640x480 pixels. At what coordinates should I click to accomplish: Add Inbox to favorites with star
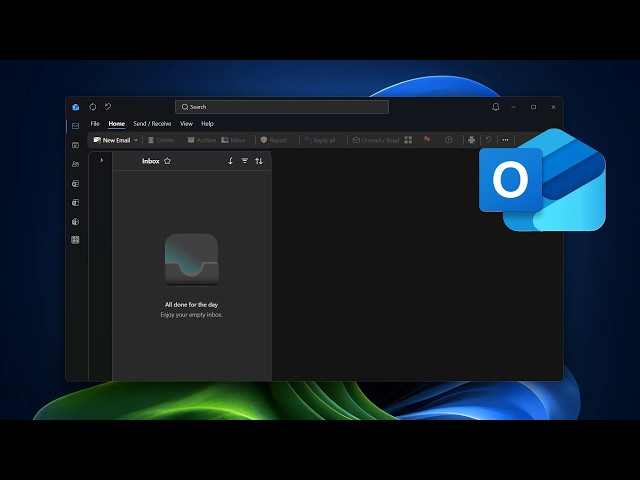167,161
